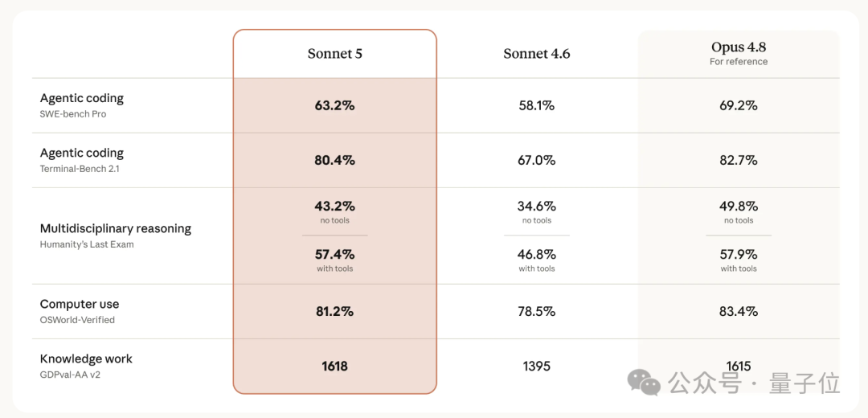Select the Sonnet 4.6 column header
Viewport: 868px width, 418px height.
[x=536, y=54]
